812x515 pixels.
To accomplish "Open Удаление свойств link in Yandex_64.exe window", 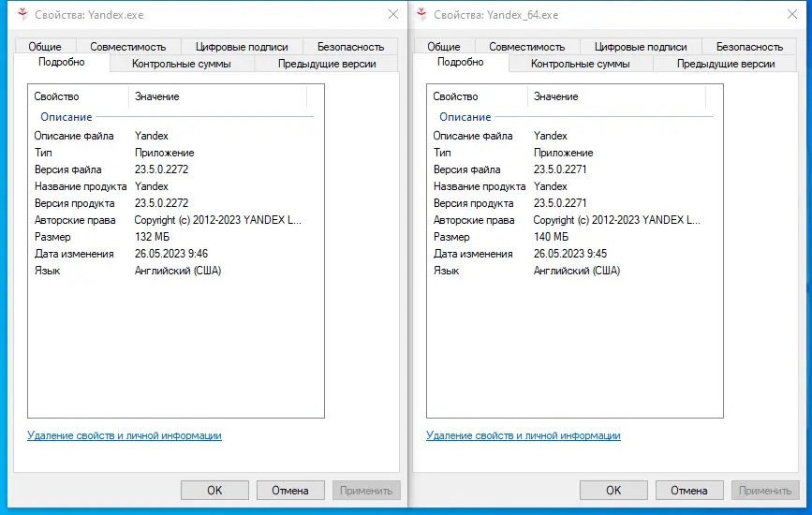I will tap(524, 435).
